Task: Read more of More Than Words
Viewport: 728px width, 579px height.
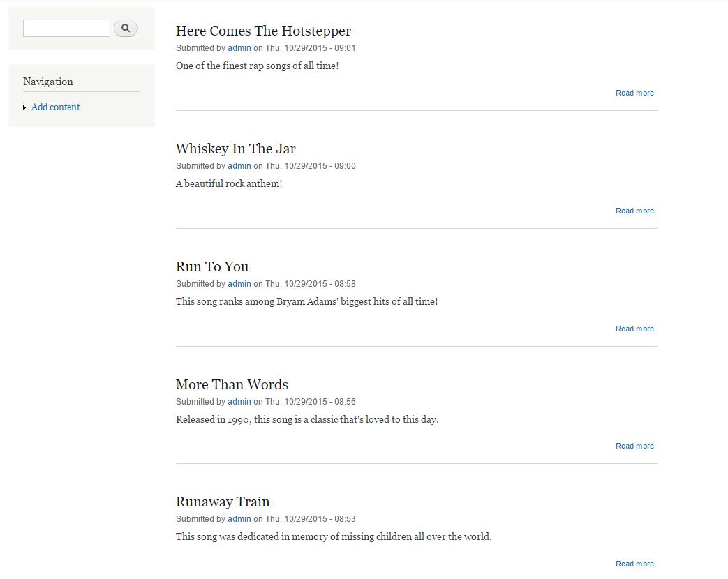Action: pos(634,446)
